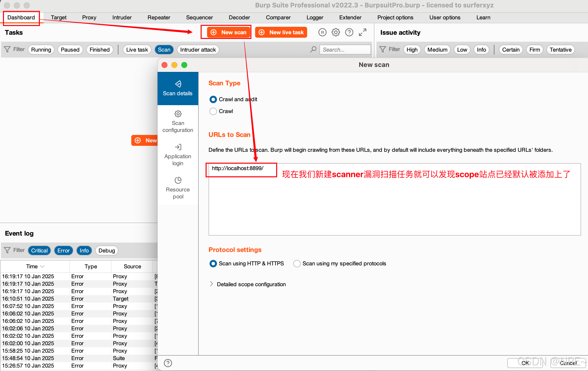Viewport: 588px width, 371px height.
Task: Click help icon at dialog bottom
Action: [x=168, y=363]
